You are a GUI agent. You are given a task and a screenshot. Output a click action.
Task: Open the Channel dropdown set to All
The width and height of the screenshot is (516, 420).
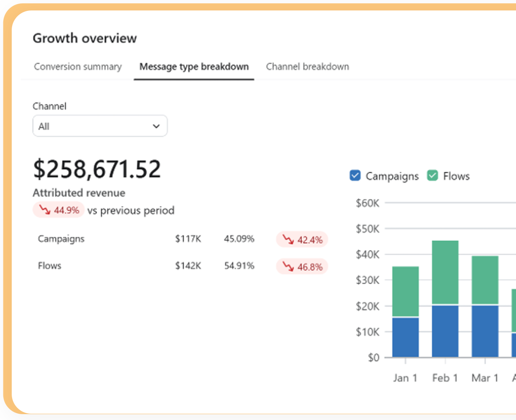coord(100,126)
